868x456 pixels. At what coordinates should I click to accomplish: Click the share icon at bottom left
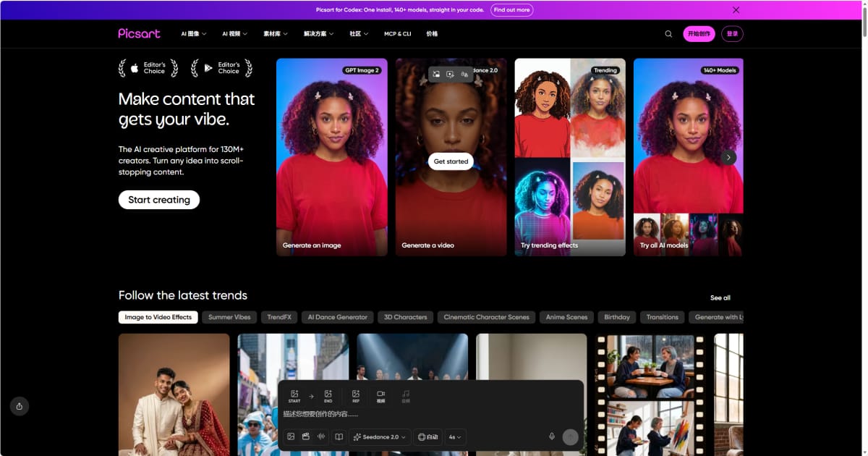click(x=20, y=406)
